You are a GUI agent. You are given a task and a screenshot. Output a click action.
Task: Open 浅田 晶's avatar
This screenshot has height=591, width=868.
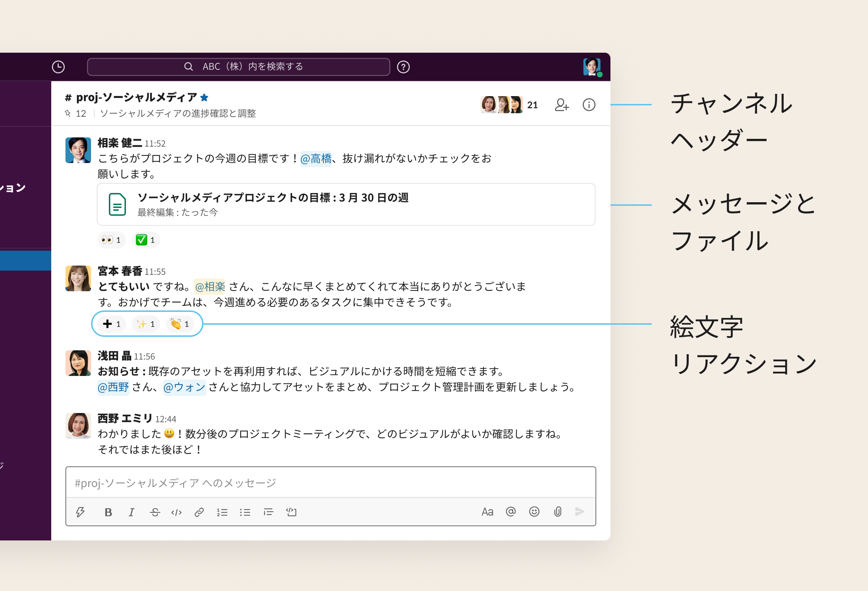coord(78,363)
